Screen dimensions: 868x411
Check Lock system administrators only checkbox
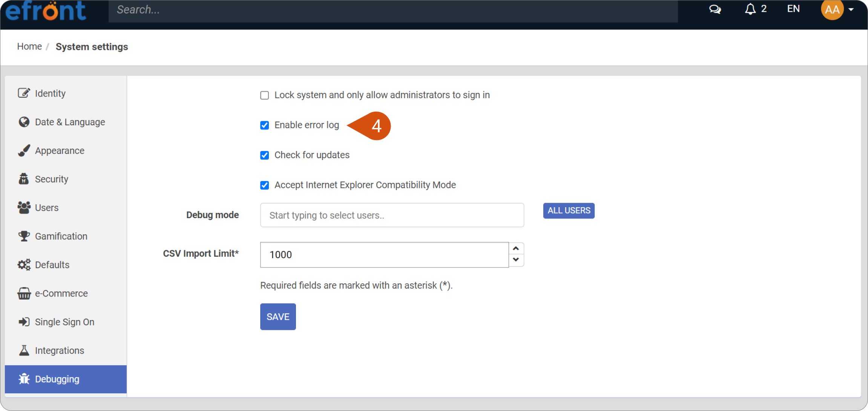click(x=265, y=95)
